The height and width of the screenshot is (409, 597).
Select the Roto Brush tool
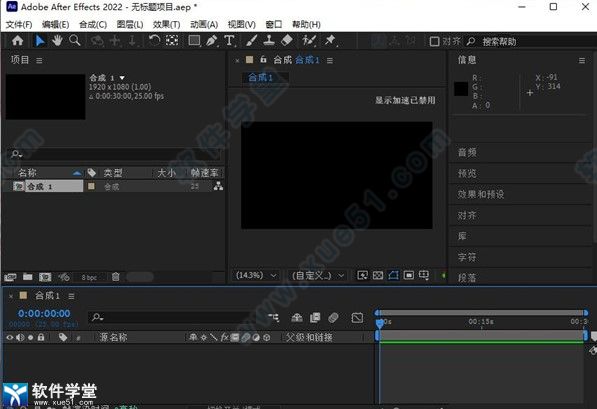pos(309,40)
